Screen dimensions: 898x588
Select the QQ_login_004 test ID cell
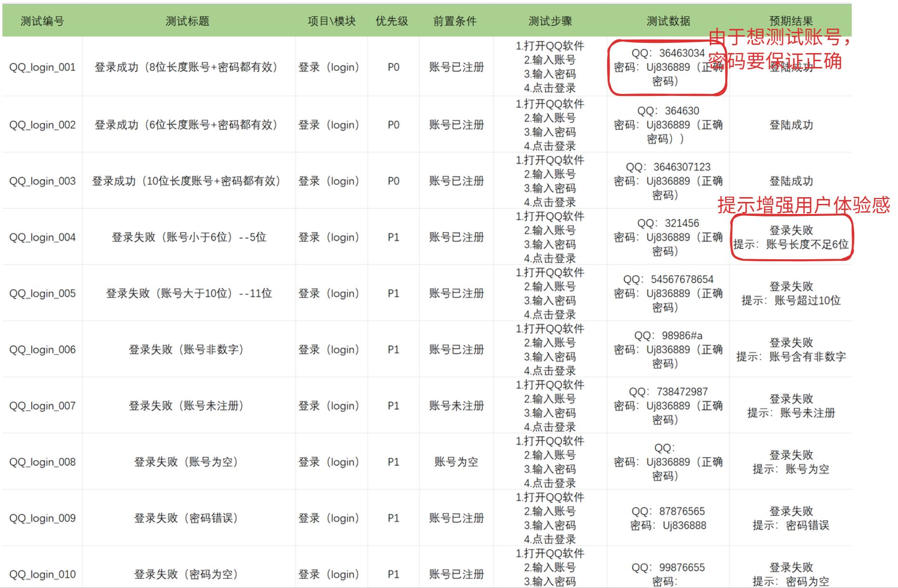(x=42, y=237)
